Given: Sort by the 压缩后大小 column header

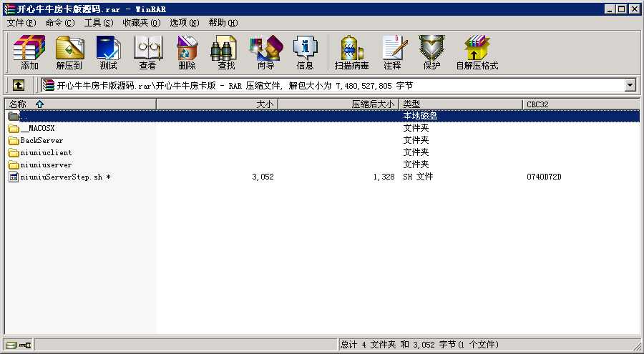Looking at the screenshot, I should (x=339, y=104).
